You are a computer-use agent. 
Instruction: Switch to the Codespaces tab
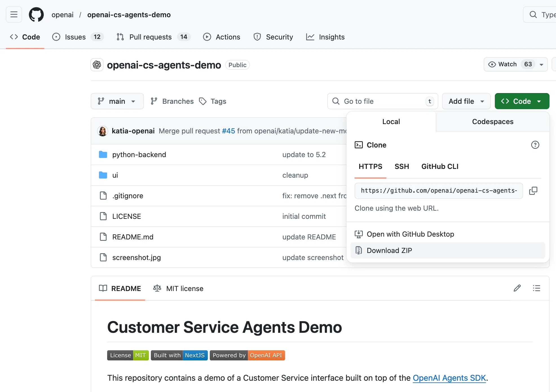pos(493,122)
